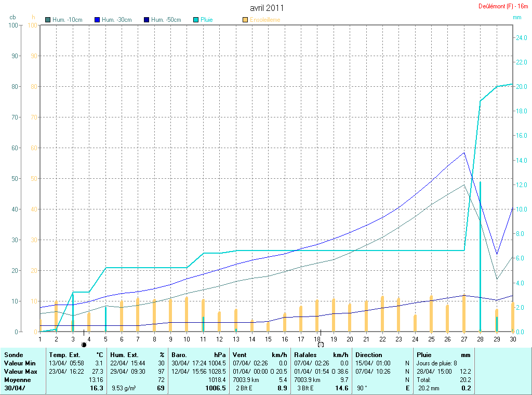The width and height of the screenshot is (532, 395).
Task: Select the 'Baro.' column header
Action: pos(179,355)
